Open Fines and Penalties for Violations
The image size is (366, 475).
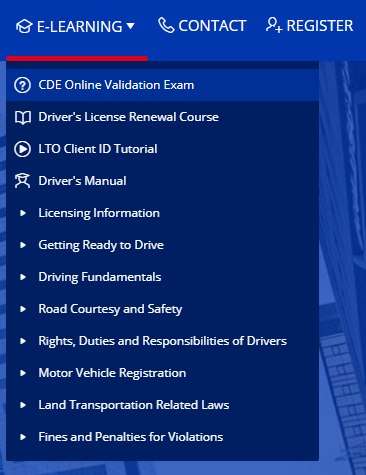click(x=131, y=437)
